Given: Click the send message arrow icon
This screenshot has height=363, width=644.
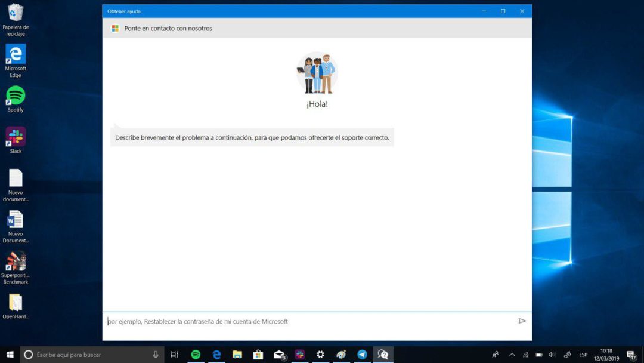Looking at the screenshot, I should click(x=522, y=321).
